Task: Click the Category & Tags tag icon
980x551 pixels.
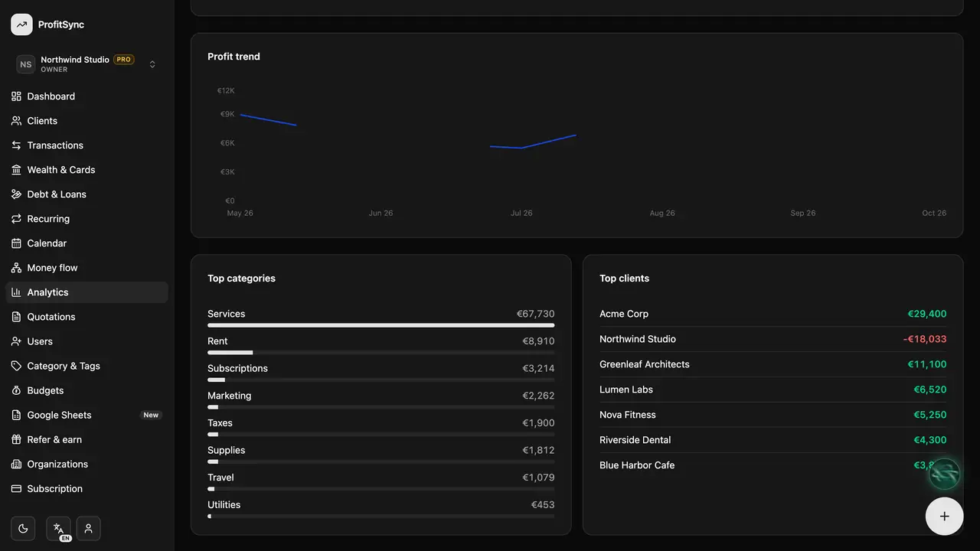Action: coord(16,366)
